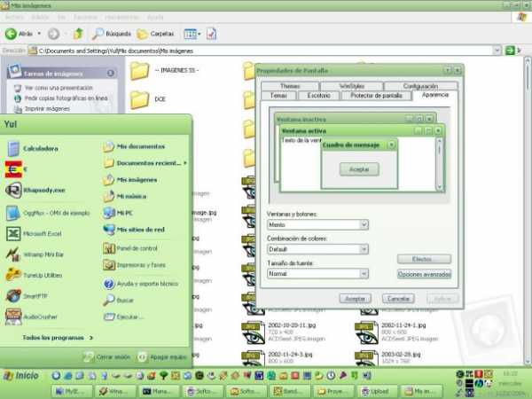Click Cancelar in display properties dialog
The image size is (532, 399).
click(398, 299)
